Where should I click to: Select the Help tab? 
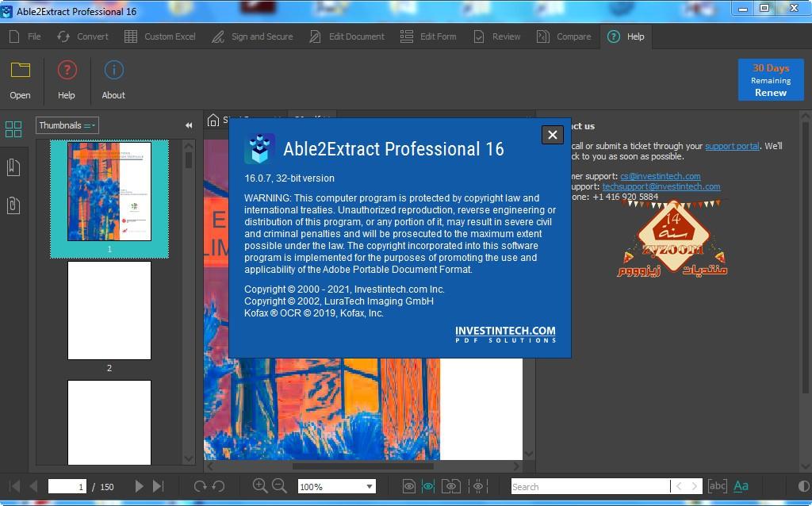tap(626, 36)
